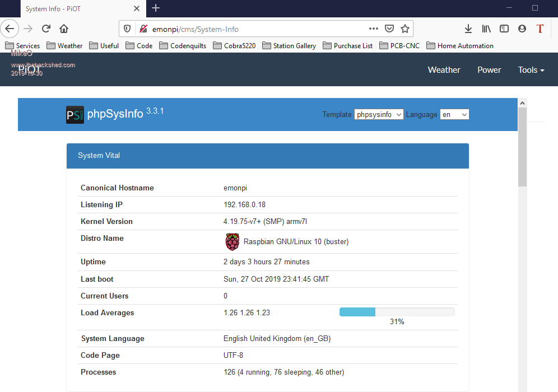Open a new browser tab
Screen dimensions: 558x392
click(156, 8)
